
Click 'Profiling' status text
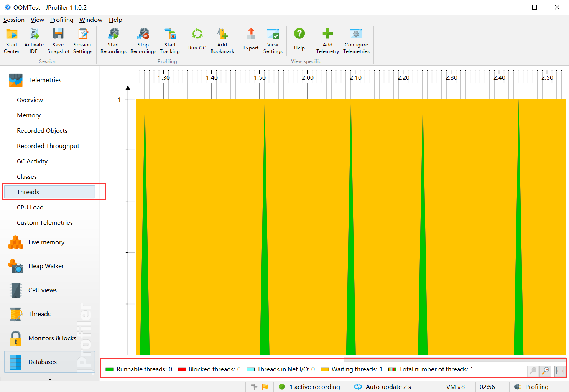(537, 387)
